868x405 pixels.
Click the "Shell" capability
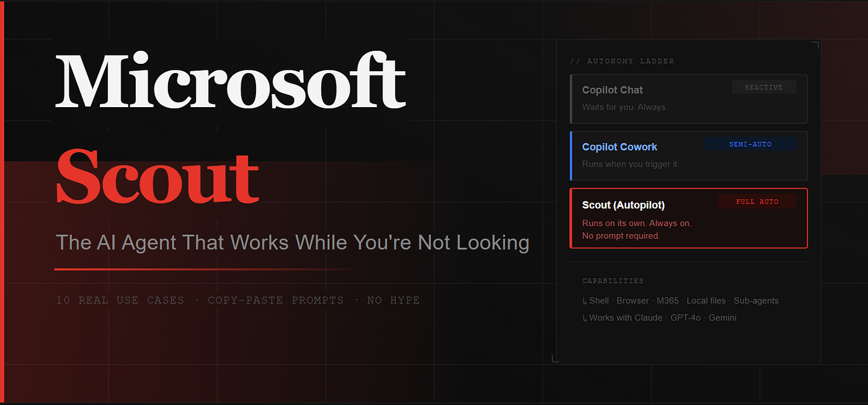[x=599, y=300]
